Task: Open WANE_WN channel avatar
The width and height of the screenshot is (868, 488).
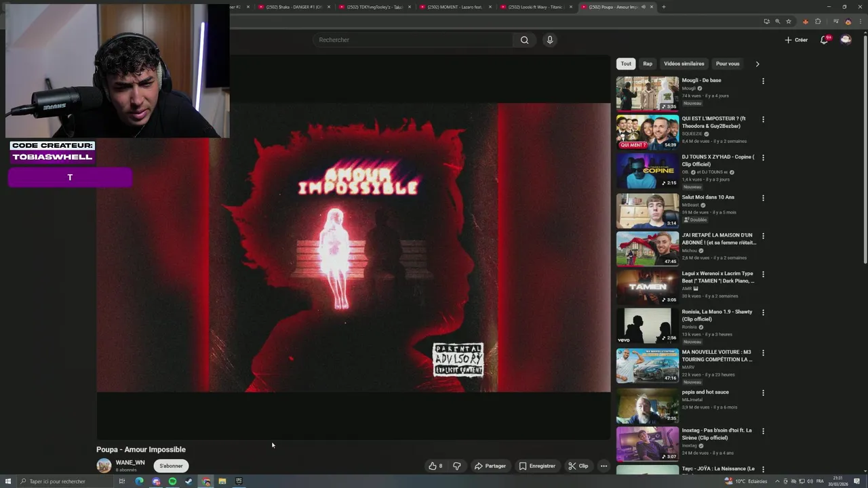Action: coord(104,466)
